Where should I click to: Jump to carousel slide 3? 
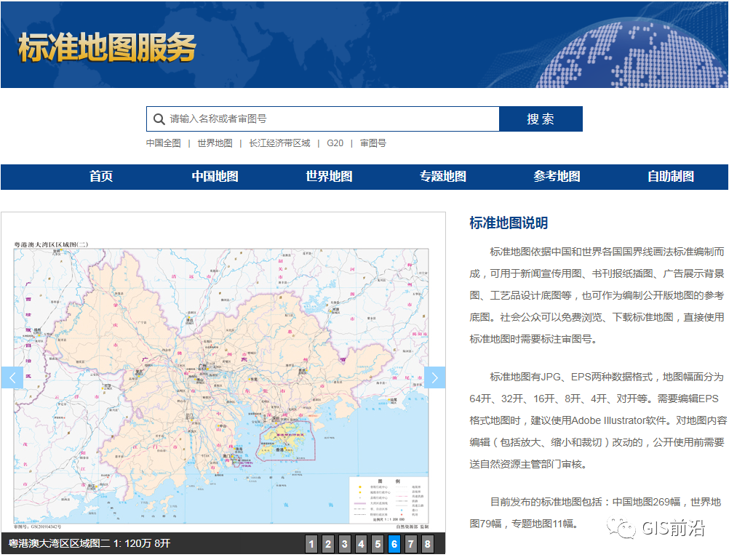(345, 544)
